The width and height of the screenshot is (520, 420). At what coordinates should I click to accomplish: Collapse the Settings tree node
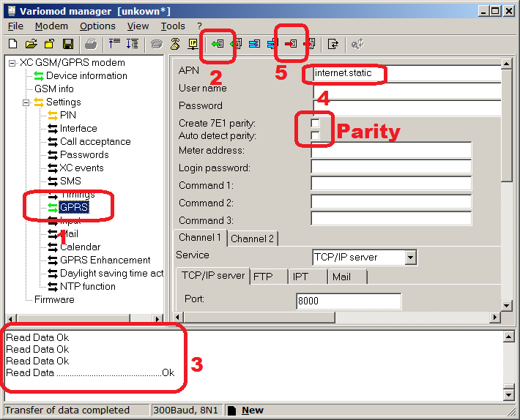[26, 102]
